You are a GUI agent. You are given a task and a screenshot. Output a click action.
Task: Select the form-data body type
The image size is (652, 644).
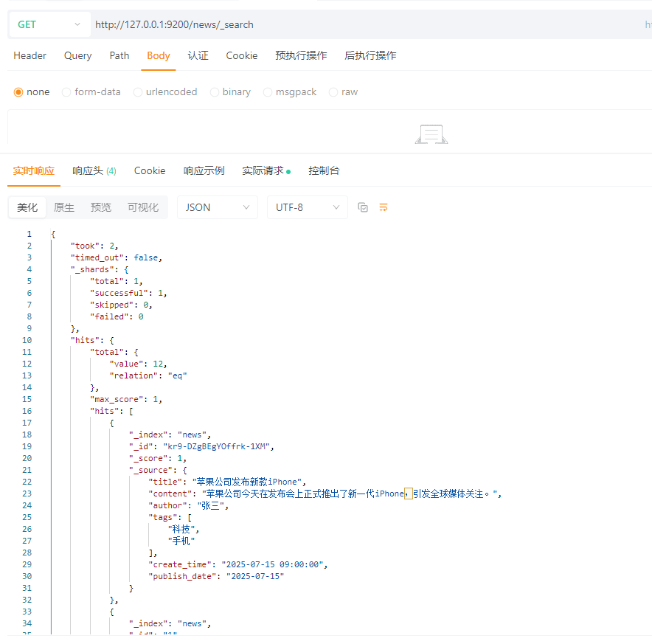click(91, 92)
